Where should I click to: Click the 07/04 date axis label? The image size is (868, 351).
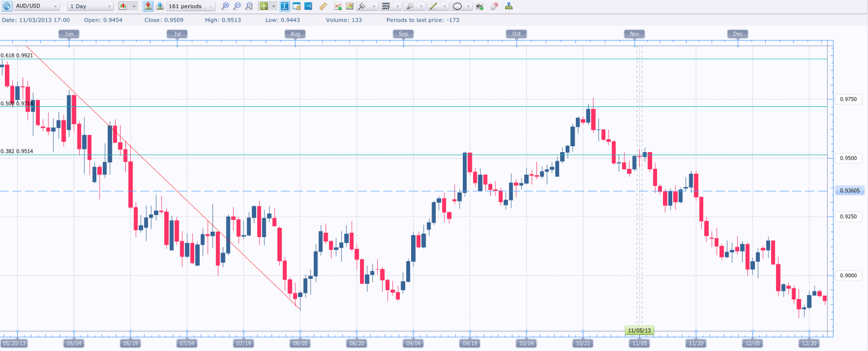click(187, 343)
